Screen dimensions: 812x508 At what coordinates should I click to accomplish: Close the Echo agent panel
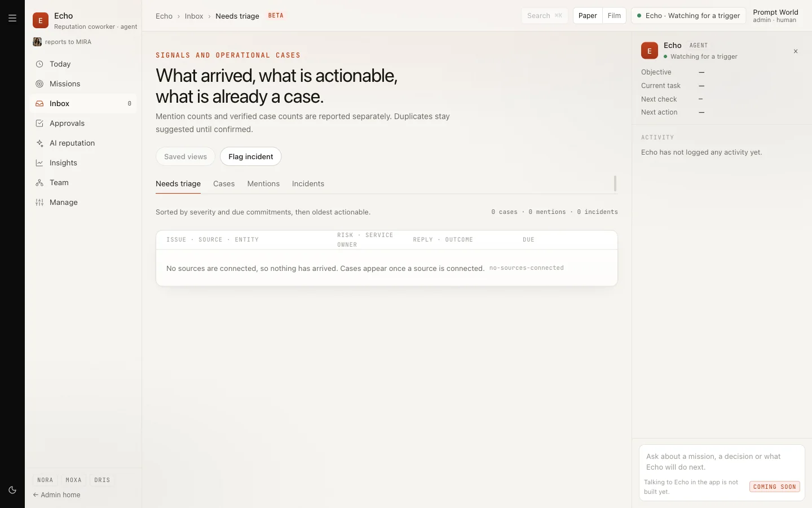796,51
